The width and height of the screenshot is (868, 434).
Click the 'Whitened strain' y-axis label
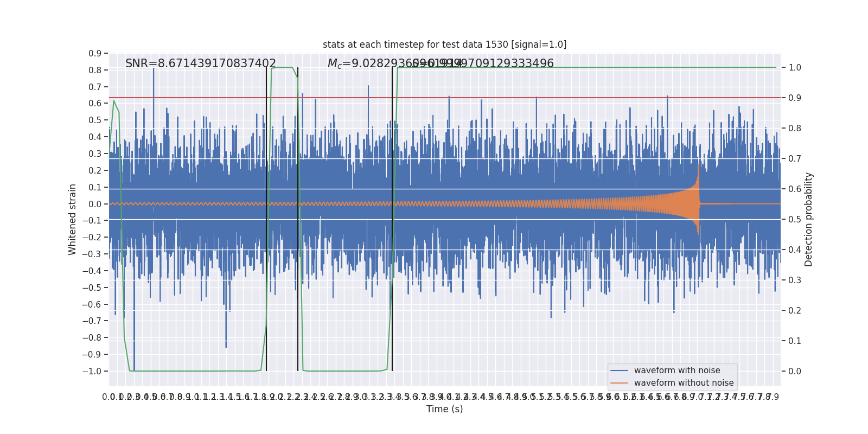click(73, 219)
